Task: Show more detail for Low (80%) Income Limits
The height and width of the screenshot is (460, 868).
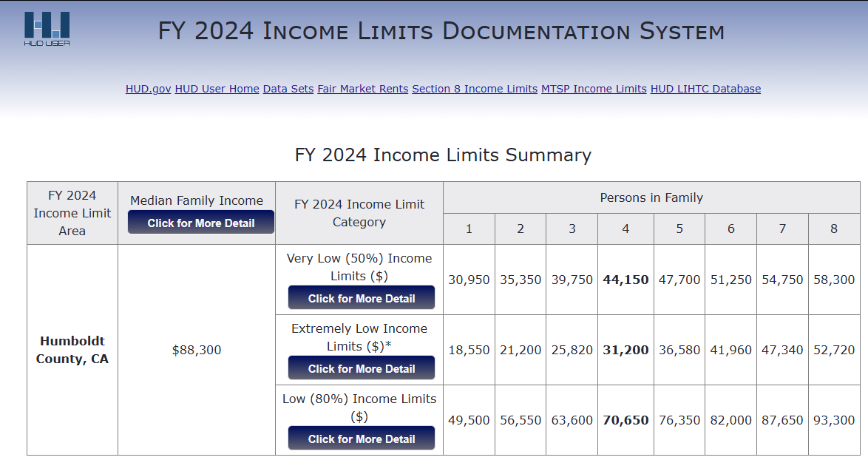Action: pyautogui.click(x=362, y=439)
